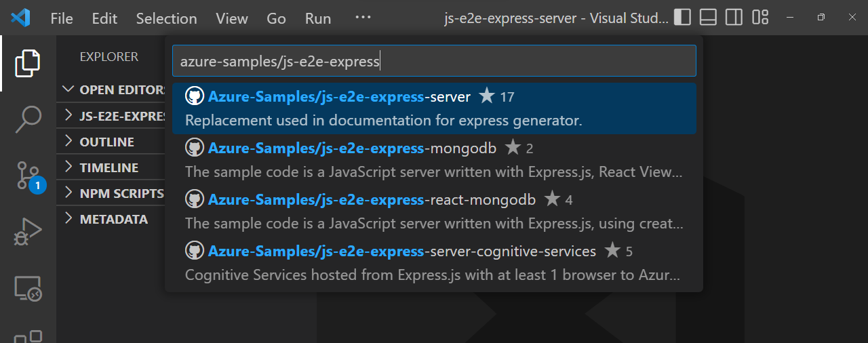Open the Extensions view in activity bar
This screenshot has width=868, height=343.
[x=28, y=336]
